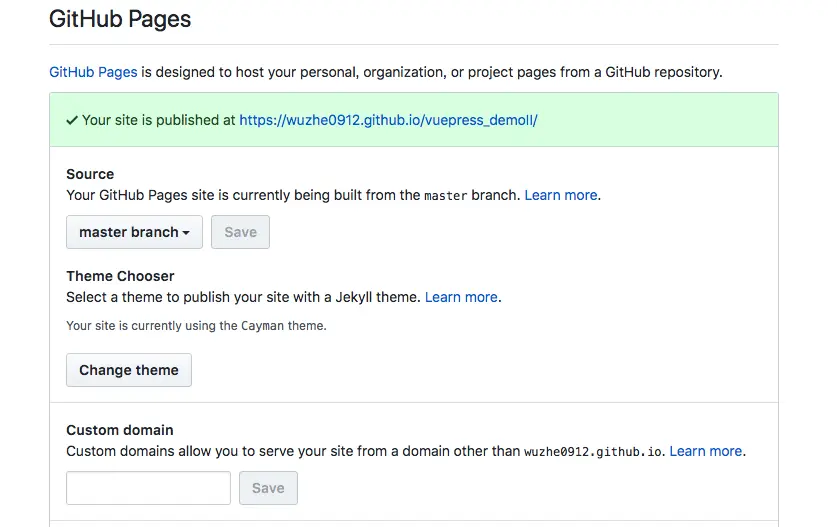The width and height of the screenshot is (837, 527).
Task: Click the Custom domain heading
Action: point(120,430)
